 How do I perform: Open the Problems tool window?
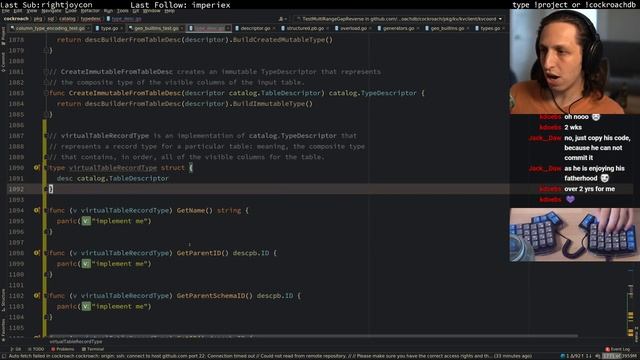click(x=63, y=349)
